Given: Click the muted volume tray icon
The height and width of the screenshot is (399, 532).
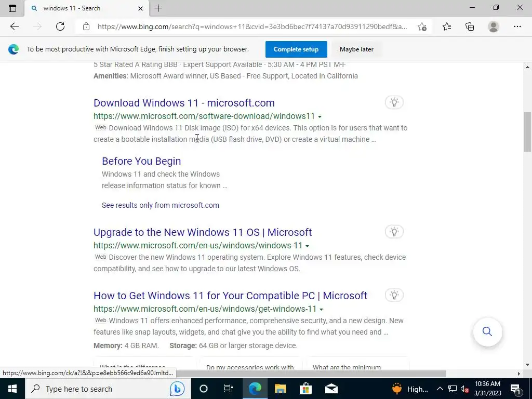Looking at the screenshot, I should click(464, 389).
